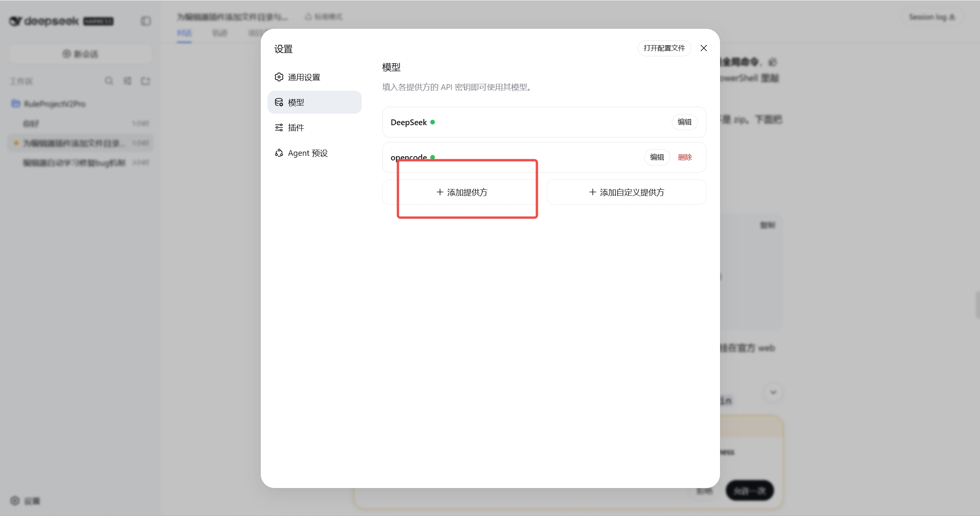
Task: Switch to the blue underlined 对话 tab
Action: point(184,33)
